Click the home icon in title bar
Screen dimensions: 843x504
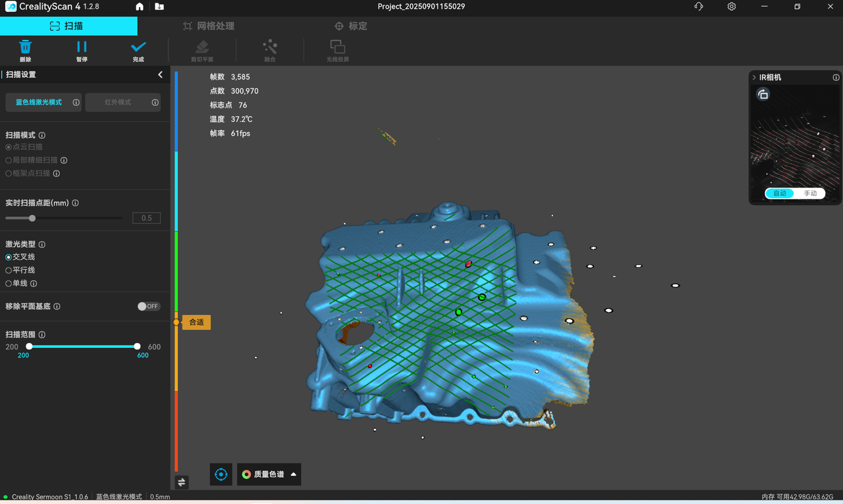coord(140,7)
